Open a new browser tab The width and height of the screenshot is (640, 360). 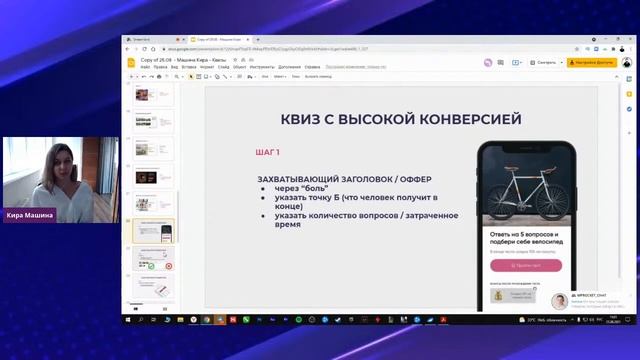pos(258,40)
